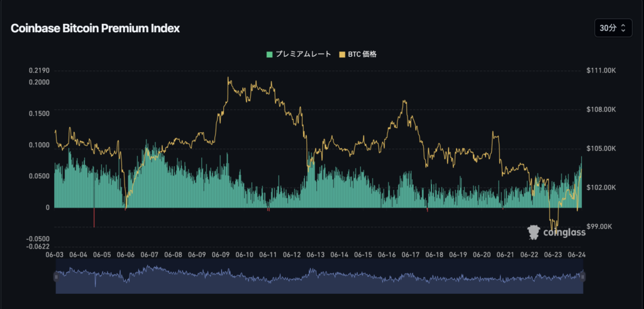This screenshot has height=309, width=644.
Task: Click the -0.0622 left axis value
Action: point(38,247)
